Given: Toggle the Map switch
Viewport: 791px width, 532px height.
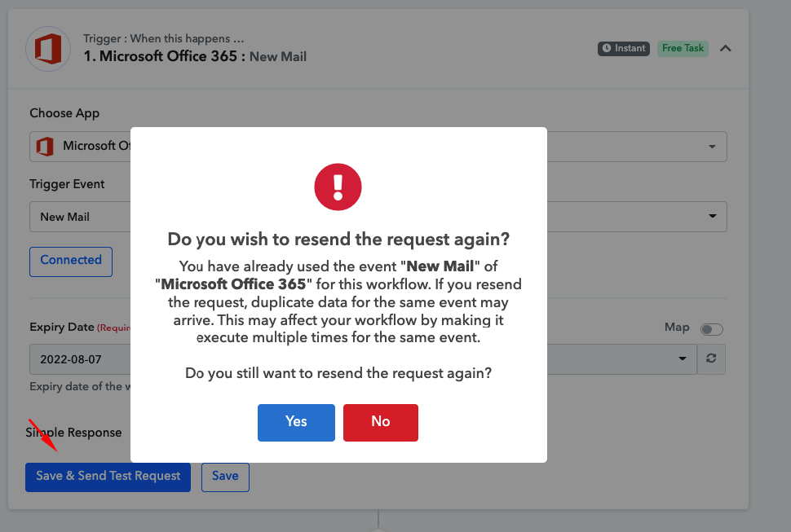Looking at the screenshot, I should [x=711, y=329].
